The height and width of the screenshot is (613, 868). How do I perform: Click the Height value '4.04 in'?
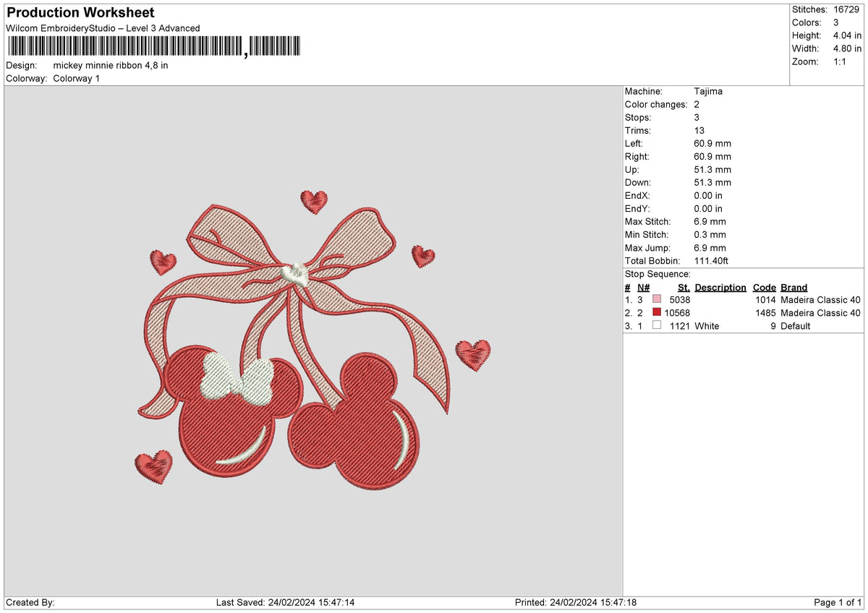847,35
